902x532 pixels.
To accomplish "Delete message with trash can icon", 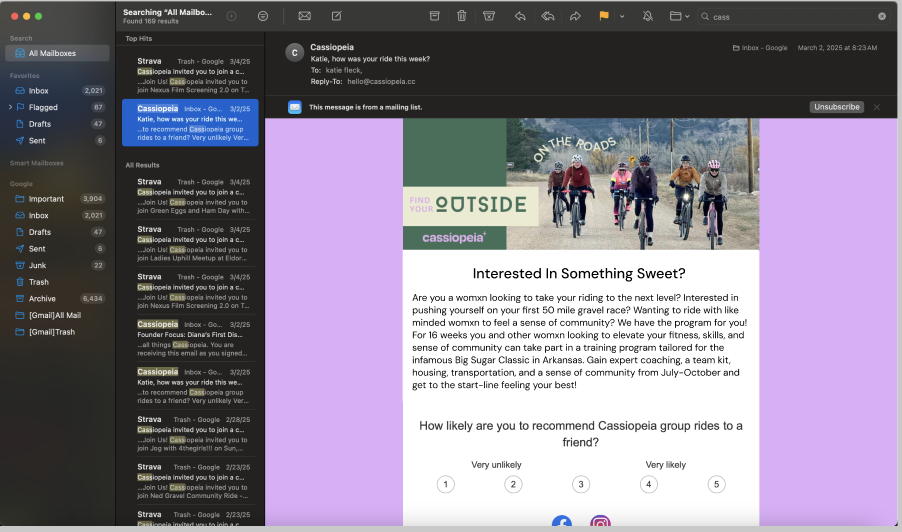I will (461, 16).
